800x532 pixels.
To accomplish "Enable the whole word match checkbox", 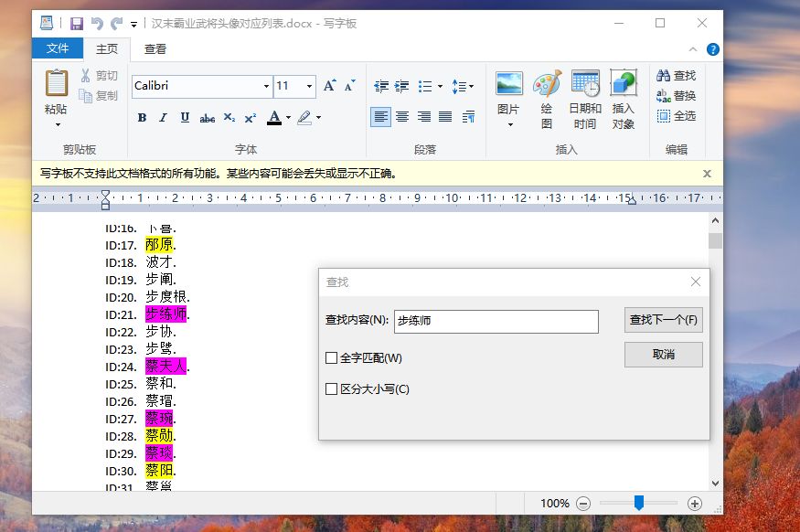I will click(332, 358).
